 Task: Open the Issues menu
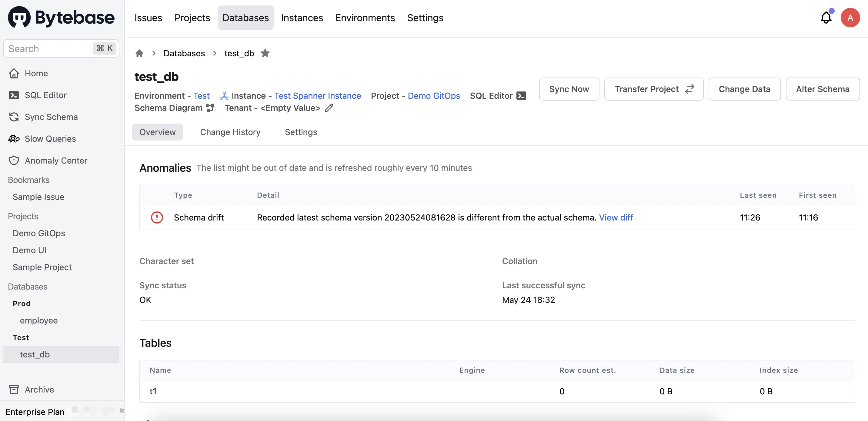point(148,18)
